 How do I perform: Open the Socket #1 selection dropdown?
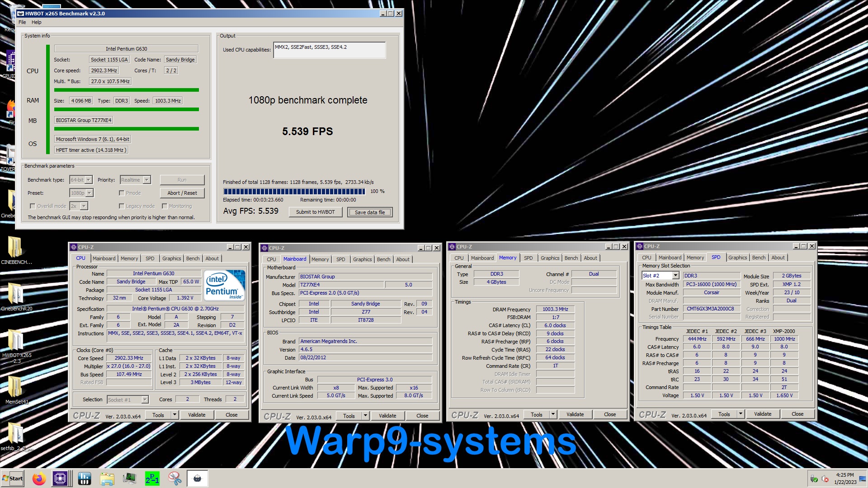[x=145, y=400]
